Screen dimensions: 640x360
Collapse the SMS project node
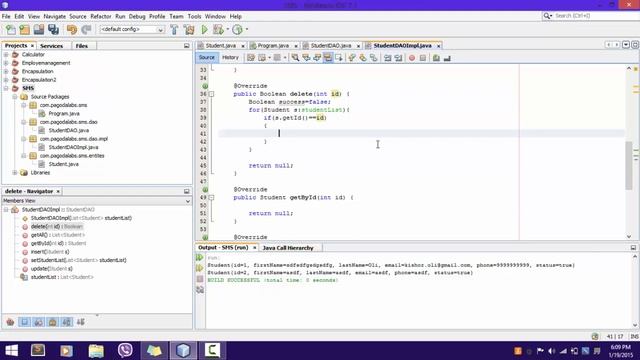click(6, 88)
